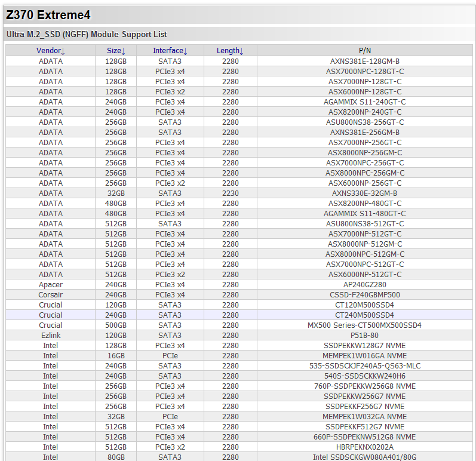Image resolution: width=476 pixels, height=461 pixels.
Task: Select part number HBRPEKNX0202A
Action: pos(364,447)
